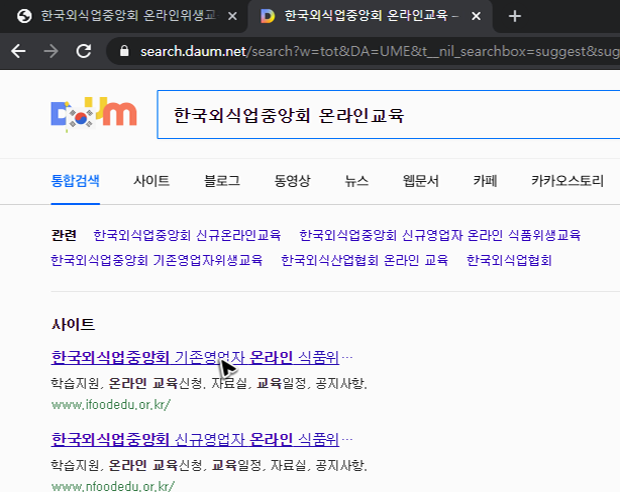
Task: Open the 웹문서 tab
Action: click(x=421, y=181)
